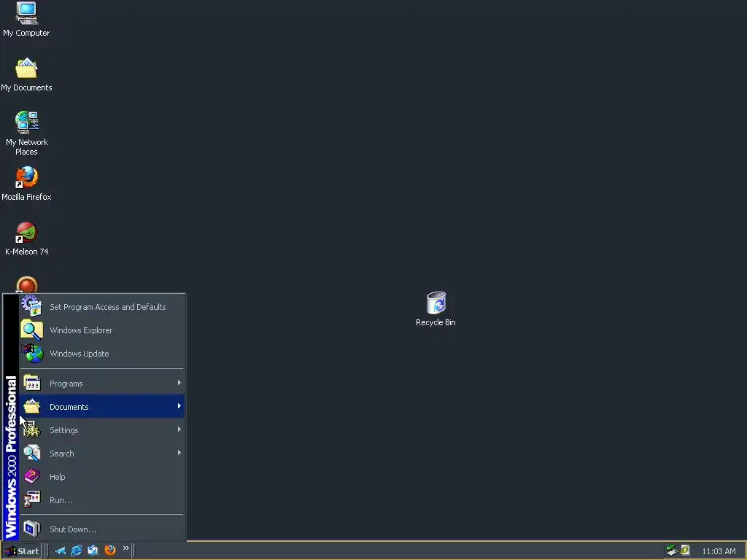
Task: Click the Set Program Access gear icon
Action: 32,306
